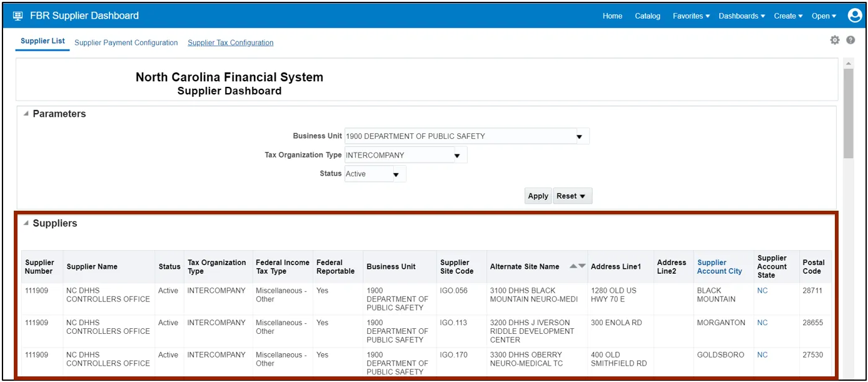Switch to Supplier Payment Configuration tab
868x382 pixels.
click(x=126, y=43)
